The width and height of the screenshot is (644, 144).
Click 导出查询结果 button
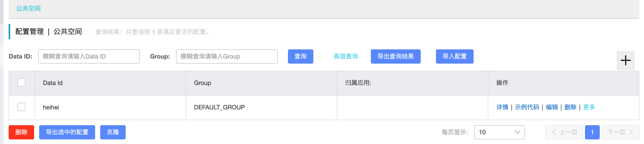click(396, 56)
